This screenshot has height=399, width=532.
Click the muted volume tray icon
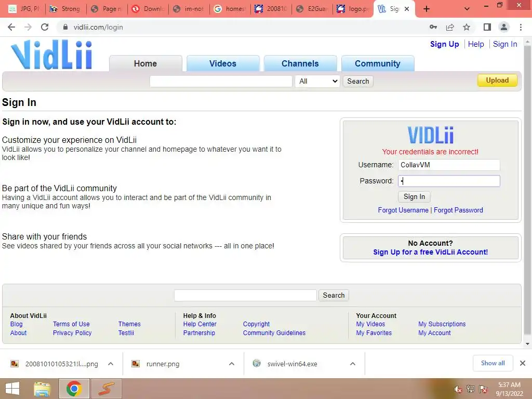click(x=458, y=389)
